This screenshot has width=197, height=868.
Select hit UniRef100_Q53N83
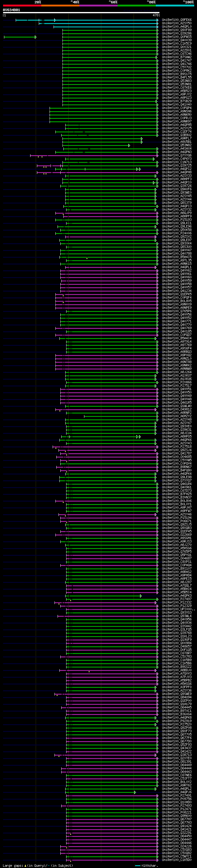(177, 81)
